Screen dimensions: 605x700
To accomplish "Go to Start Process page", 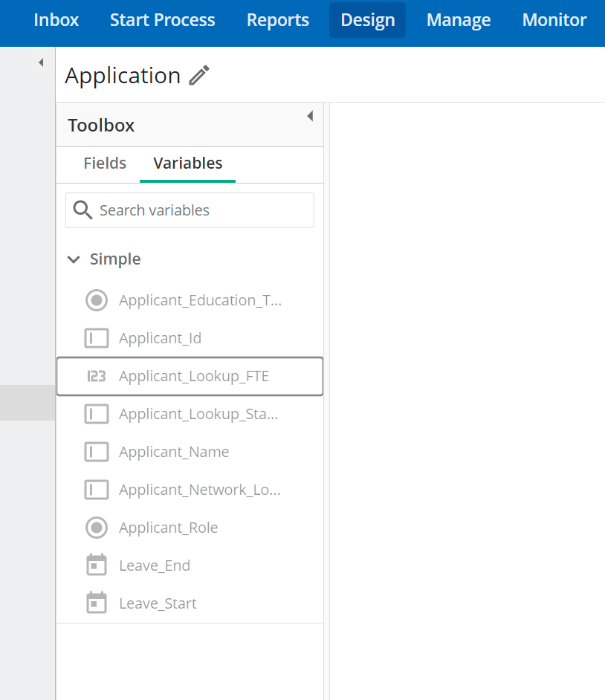I will click(x=163, y=20).
